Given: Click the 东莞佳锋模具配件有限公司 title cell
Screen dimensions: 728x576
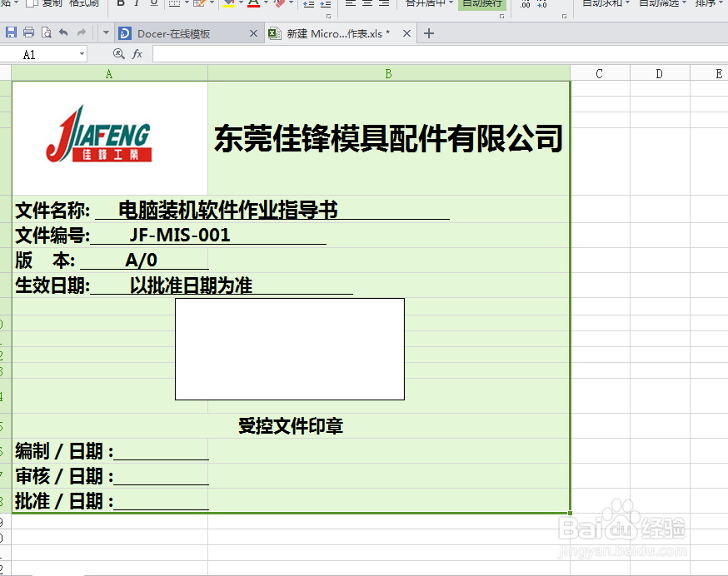Looking at the screenshot, I should coord(389,138).
